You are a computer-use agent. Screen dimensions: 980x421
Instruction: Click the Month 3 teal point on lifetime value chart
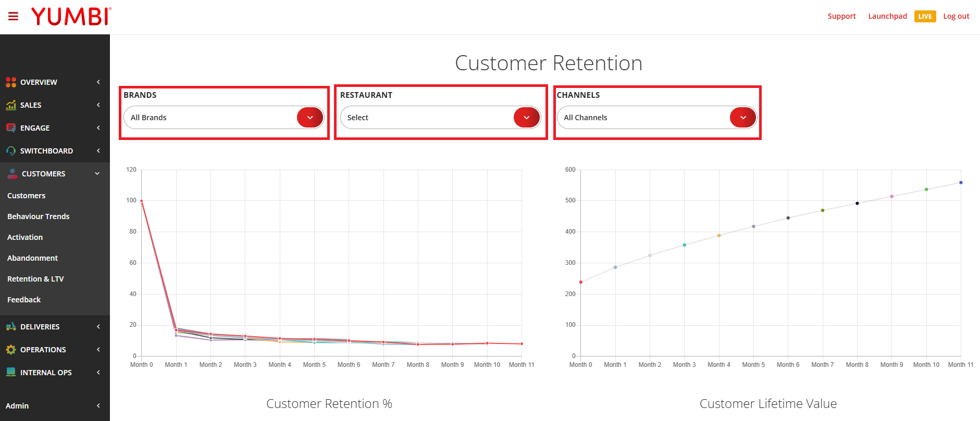tap(685, 245)
